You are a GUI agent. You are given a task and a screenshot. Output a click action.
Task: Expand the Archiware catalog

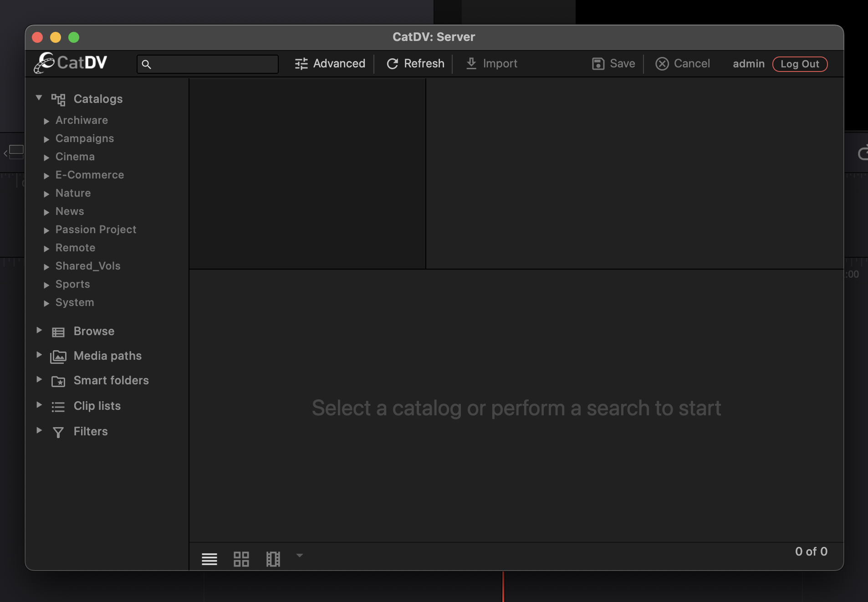pos(46,121)
